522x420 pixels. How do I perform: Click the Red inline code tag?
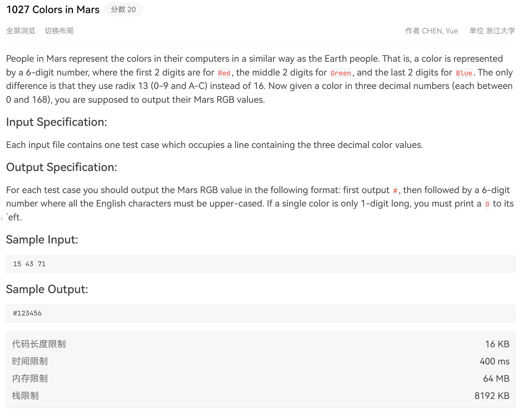(224, 73)
